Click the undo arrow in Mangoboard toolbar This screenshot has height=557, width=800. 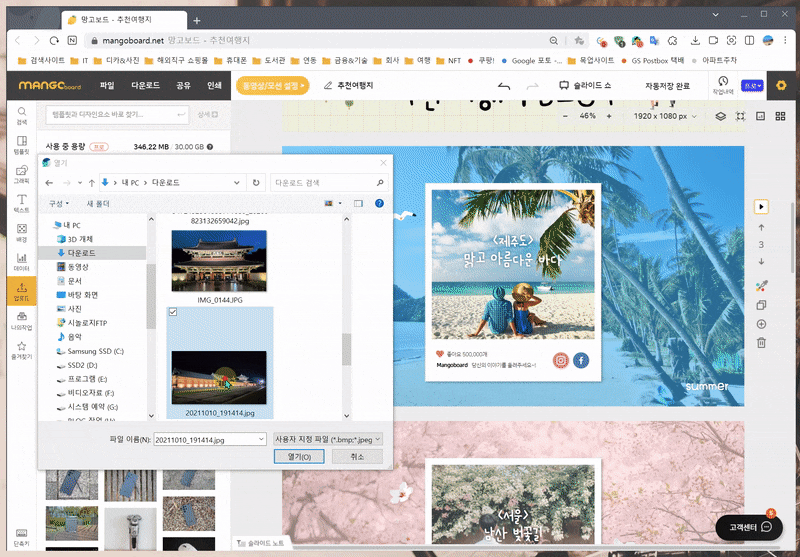[x=504, y=86]
